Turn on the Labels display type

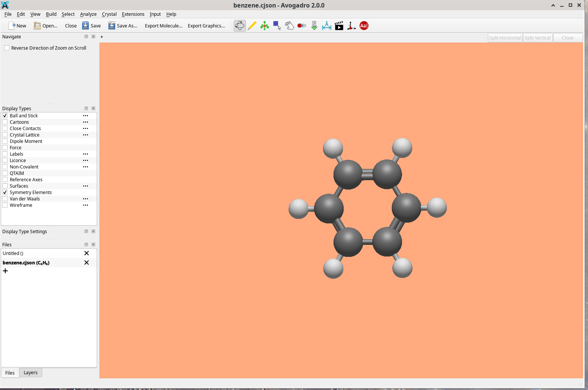click(x=5, y=154)
